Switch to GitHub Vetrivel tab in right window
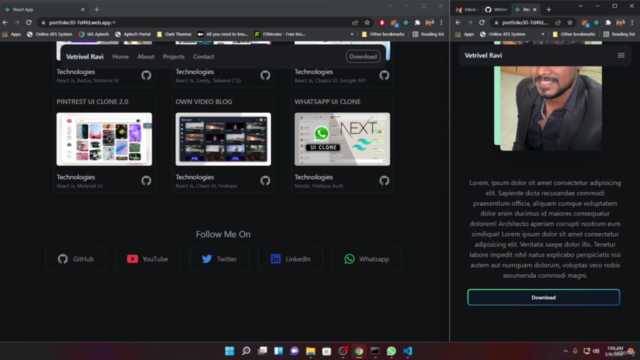640x360 pixels. 496,9
